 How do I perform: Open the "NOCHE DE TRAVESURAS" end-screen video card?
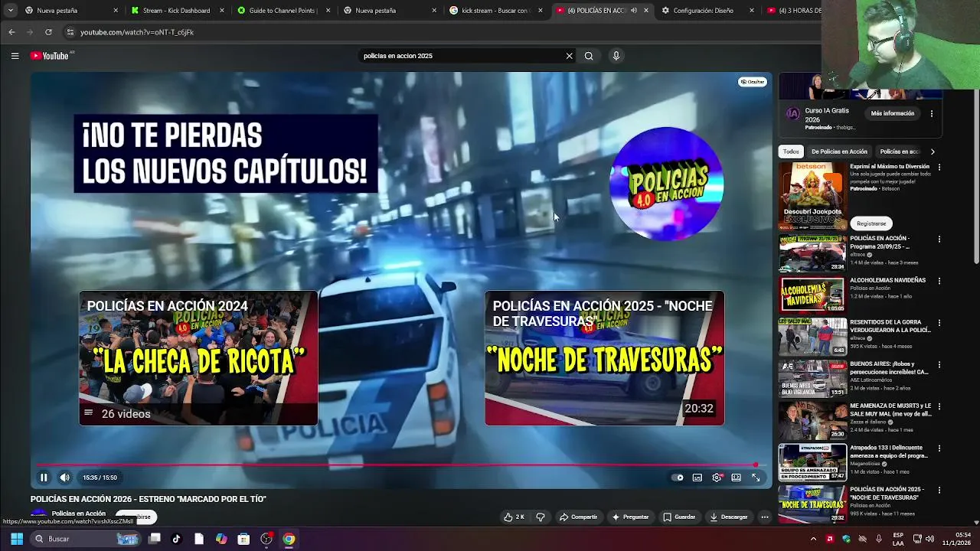(604, 358)
